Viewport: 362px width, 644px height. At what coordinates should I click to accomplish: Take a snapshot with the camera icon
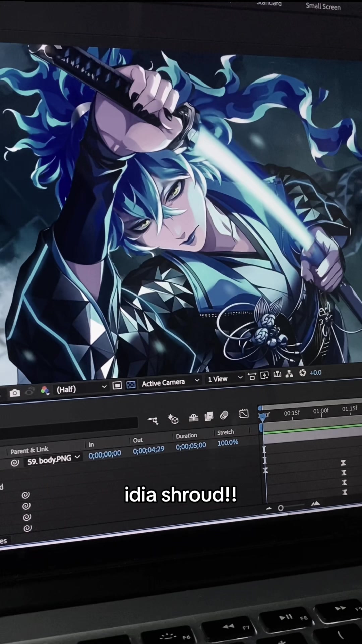point(15,393)
